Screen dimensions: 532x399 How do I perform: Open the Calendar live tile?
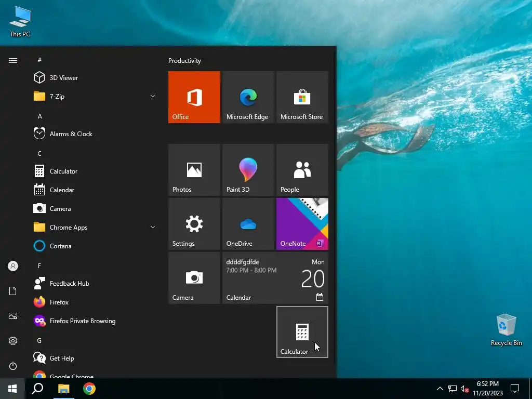275,278
